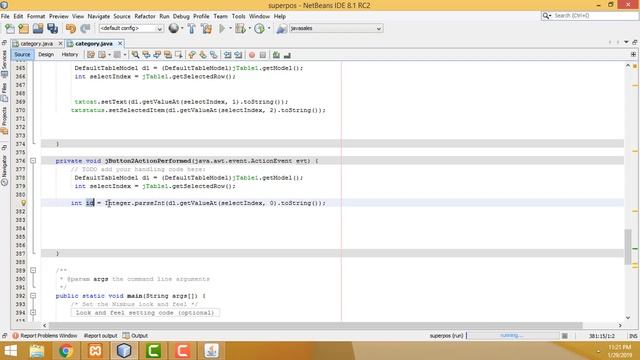Expand the Look and feel code fold
640x360 pixels.
point(33,313)
